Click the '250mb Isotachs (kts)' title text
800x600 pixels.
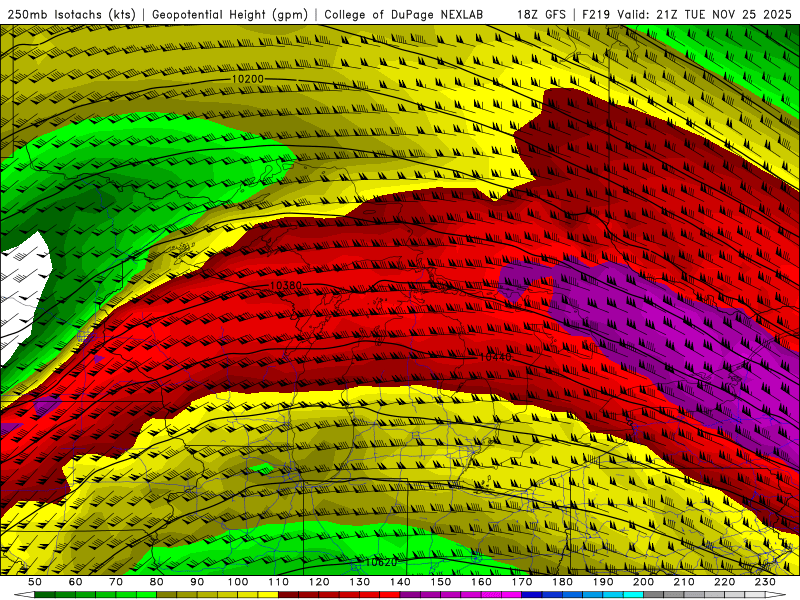click(71, 15)
